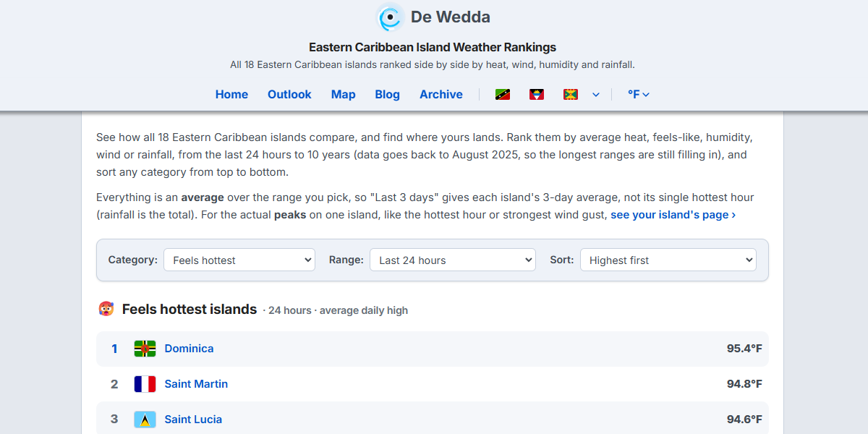Open the Sort dropdown showing Highest first
The width and height of the screenshot is (868, 434).
pos(668,260)
